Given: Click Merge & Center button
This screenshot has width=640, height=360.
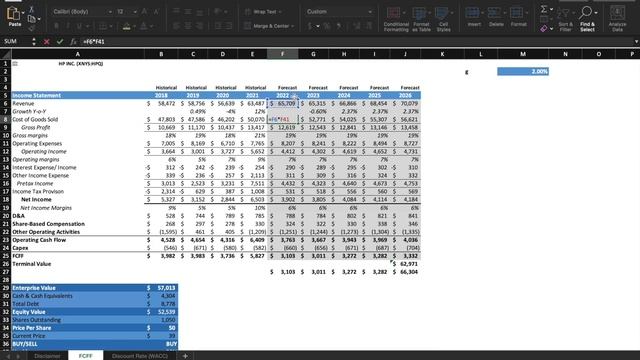Looking at the screenshot, I should [268, 26].
